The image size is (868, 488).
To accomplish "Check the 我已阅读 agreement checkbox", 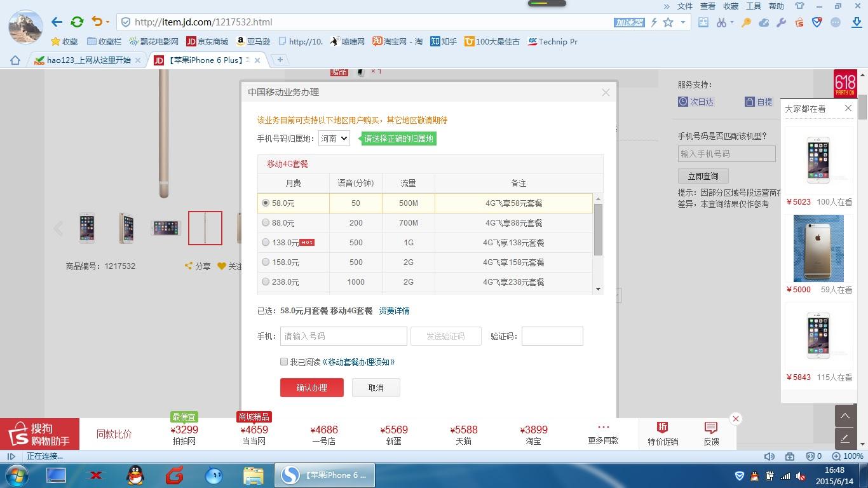I will (284, 362).
